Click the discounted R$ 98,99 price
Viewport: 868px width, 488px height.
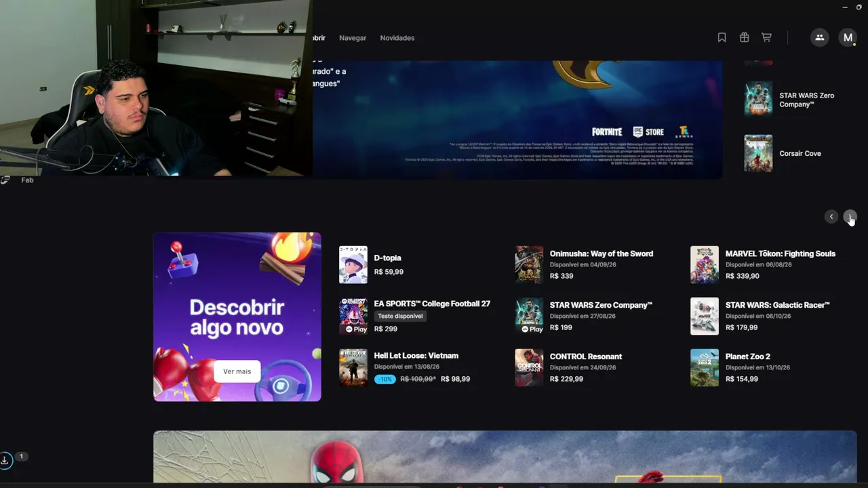tap(455, 379)
